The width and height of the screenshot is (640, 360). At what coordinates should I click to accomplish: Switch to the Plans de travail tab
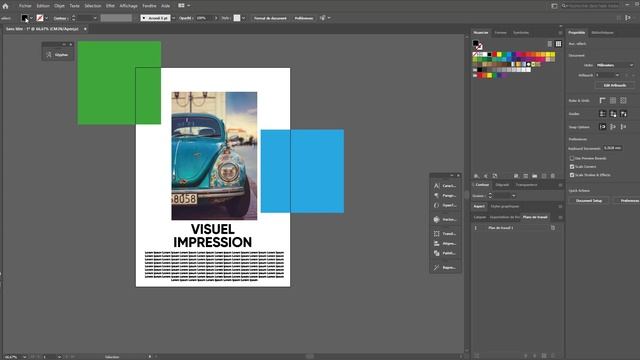(x=535, y=217)
